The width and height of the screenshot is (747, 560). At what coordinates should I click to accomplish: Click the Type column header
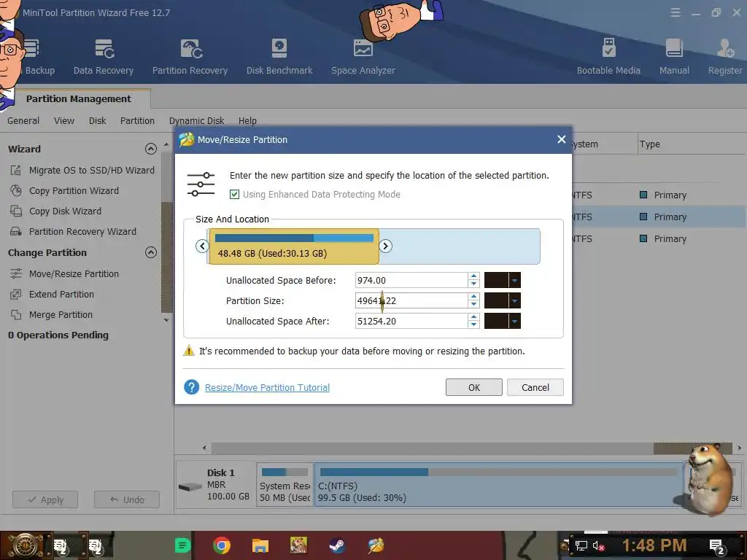(650, 144)
